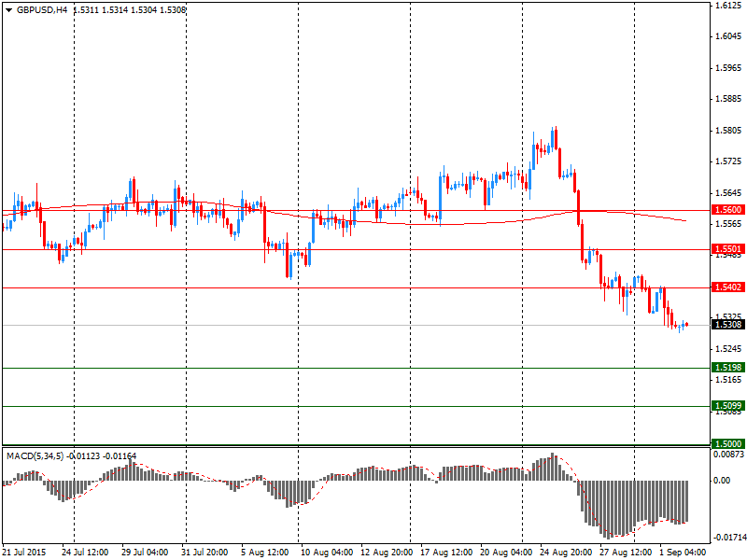Click the 31 Jul 20:00 time label
Viewport: 747px width, 560px height.
[x=204, y=553]
